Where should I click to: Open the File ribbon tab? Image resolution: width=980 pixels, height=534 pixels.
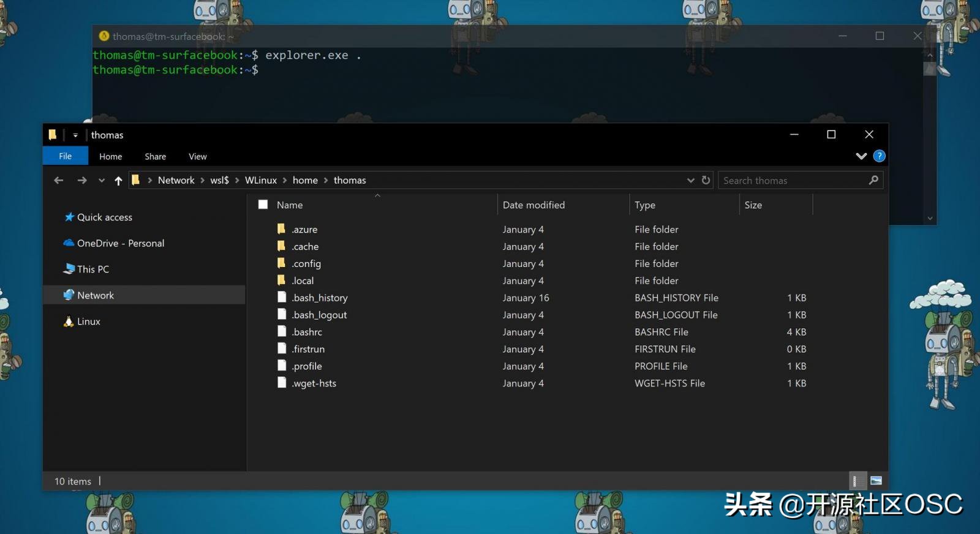point(65,156)
